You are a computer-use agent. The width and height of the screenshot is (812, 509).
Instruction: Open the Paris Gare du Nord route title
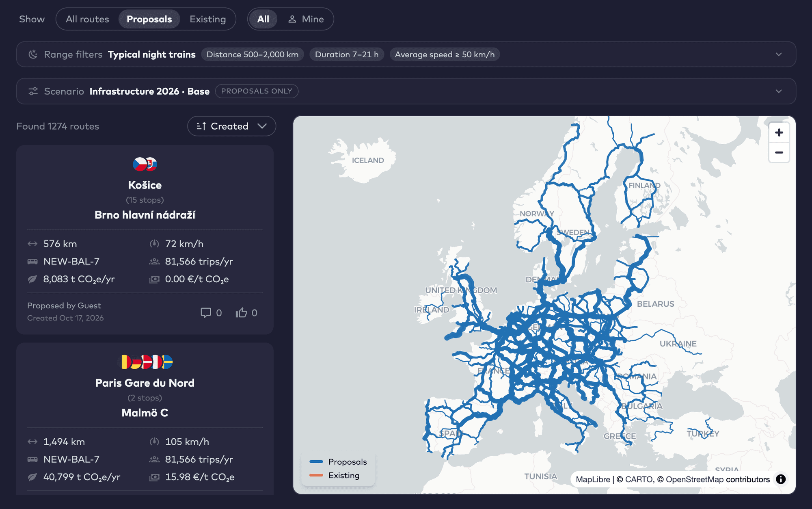pos(145,383)
